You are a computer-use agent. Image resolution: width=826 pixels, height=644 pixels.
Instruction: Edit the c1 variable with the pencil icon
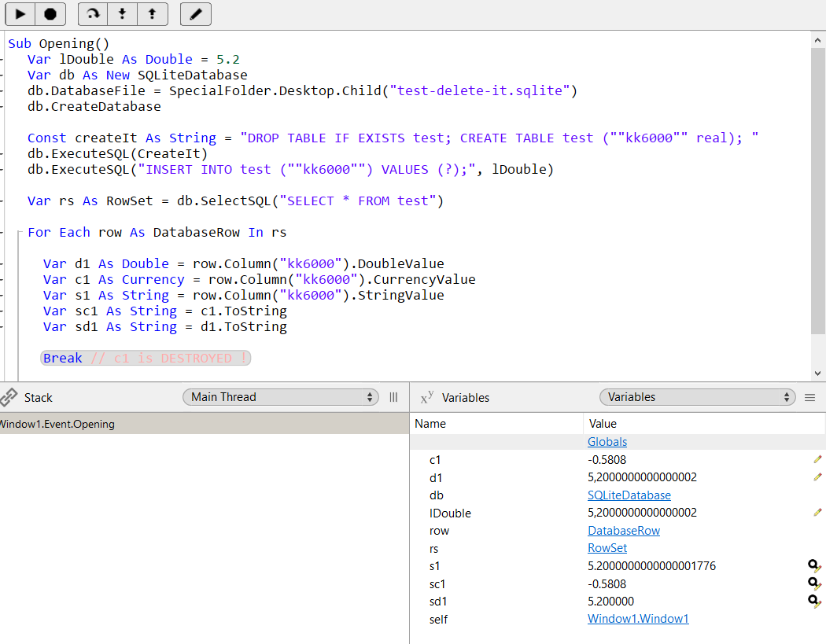pyautogui.click(x=817, y=459)
